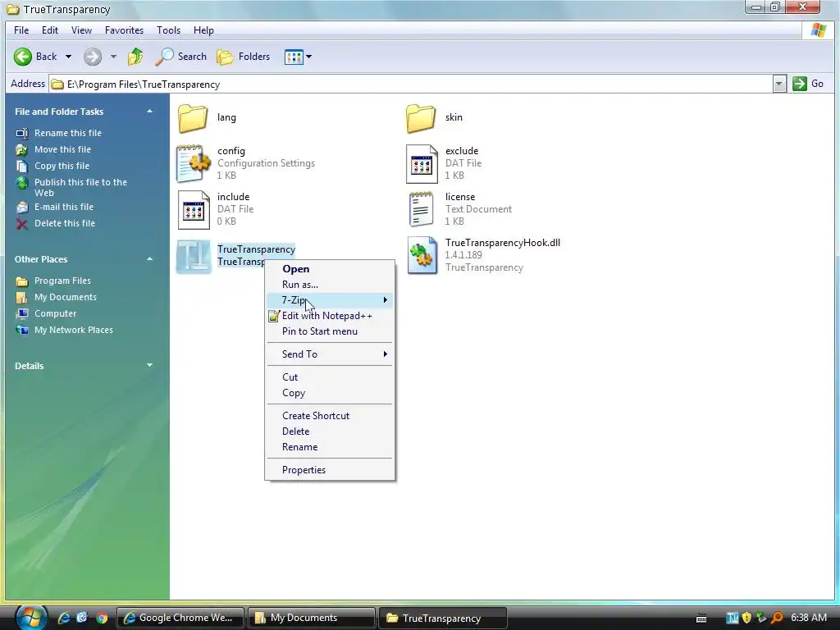The width and height of the screenshot is (840, 630).
Task: Go to My Documents in Other Places
Action: point(66,297)
